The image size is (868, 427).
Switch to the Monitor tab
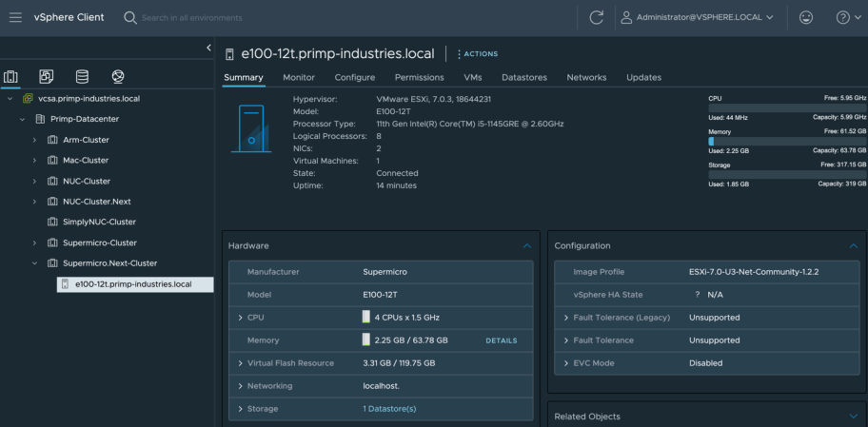pos(299,77)
